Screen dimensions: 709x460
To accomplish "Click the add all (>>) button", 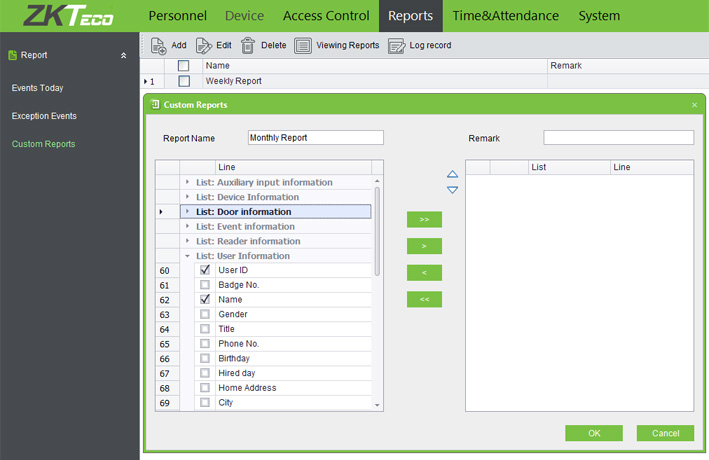I will (x=424, y=219).
